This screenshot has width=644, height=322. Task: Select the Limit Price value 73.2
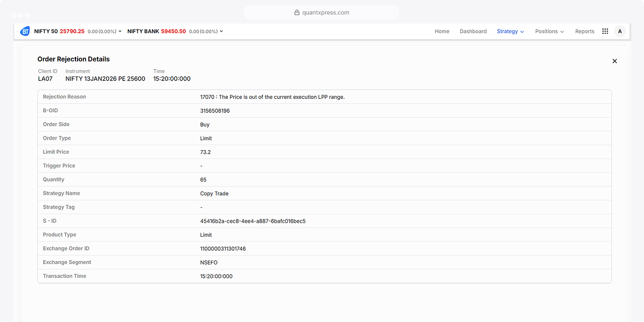coord(206,152)
